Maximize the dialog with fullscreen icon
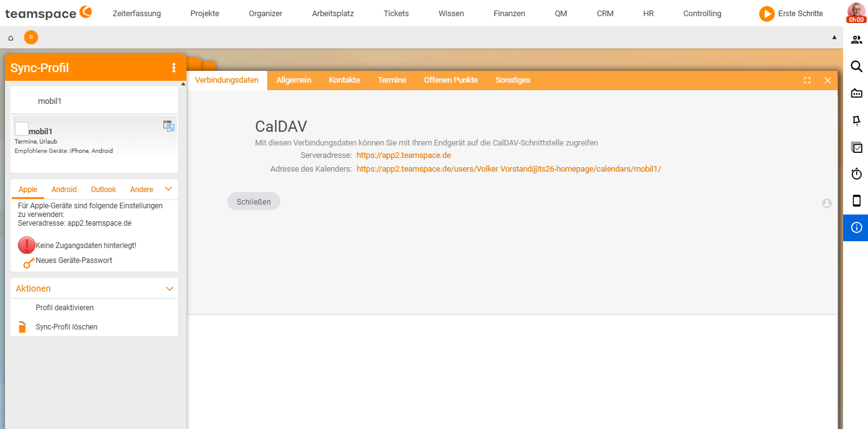This screenshot has height=429, width=868. point(807,80)
